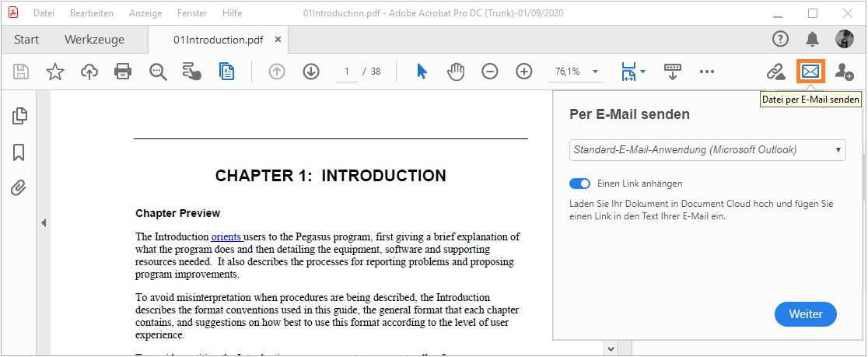The height and width of the screenshot is (357, 868).
Task: Open the bookmarks panel
Action: click(19, 152)
